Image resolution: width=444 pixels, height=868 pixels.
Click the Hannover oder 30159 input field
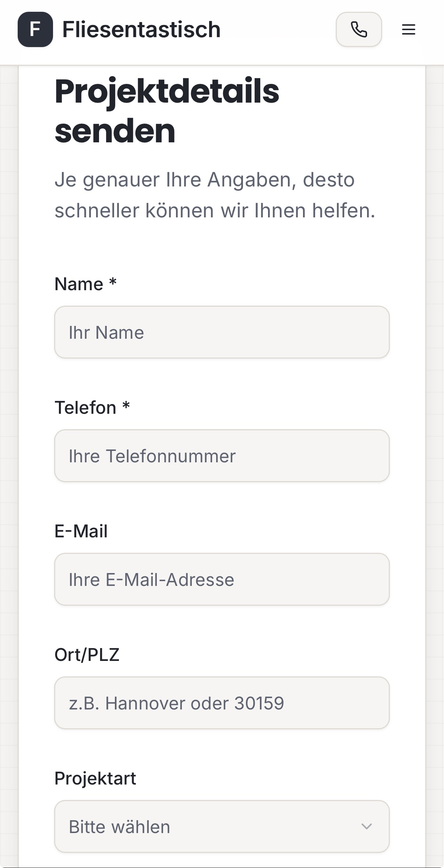point(222,703)
